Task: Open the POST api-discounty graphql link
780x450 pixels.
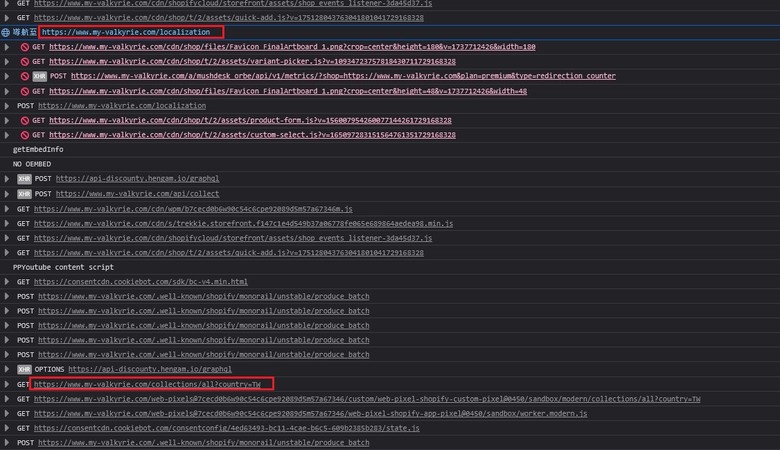Action: click(x=137, y=179)
